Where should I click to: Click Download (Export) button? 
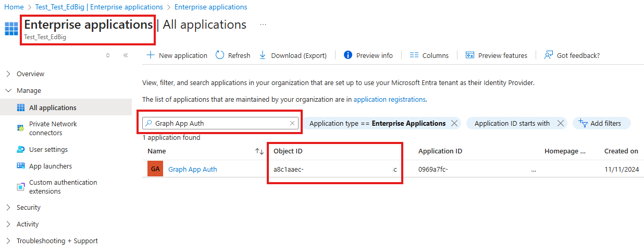click(293, 55)
